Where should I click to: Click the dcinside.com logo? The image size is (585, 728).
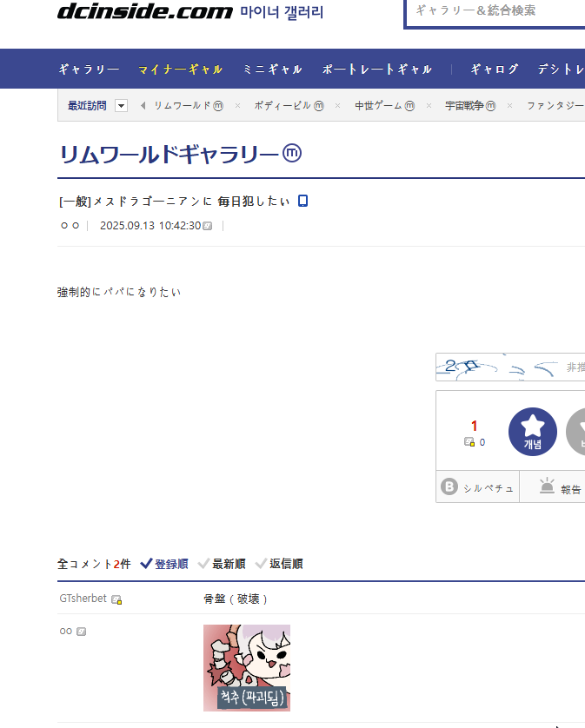pos(144,11)
